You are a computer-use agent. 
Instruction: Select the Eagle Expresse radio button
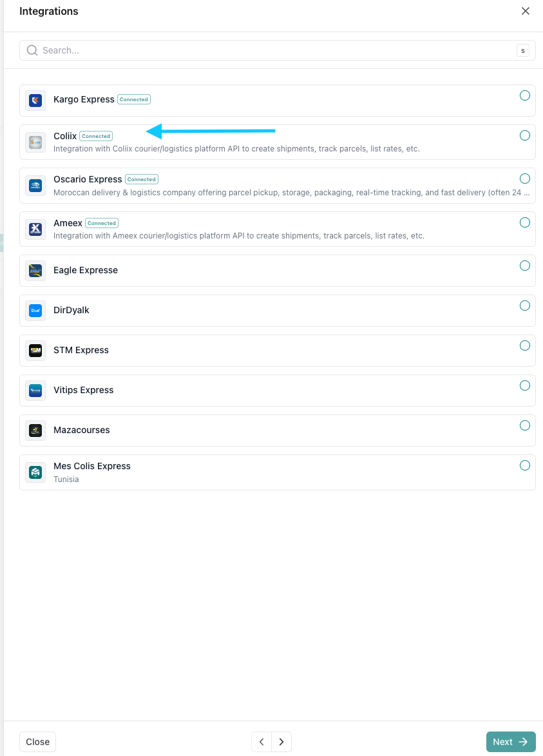525,266
